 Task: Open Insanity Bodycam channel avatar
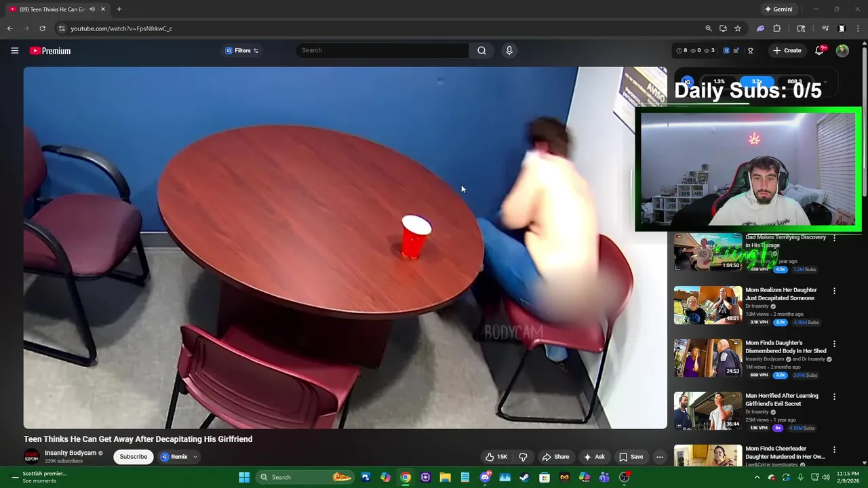(x=31, y=457)
